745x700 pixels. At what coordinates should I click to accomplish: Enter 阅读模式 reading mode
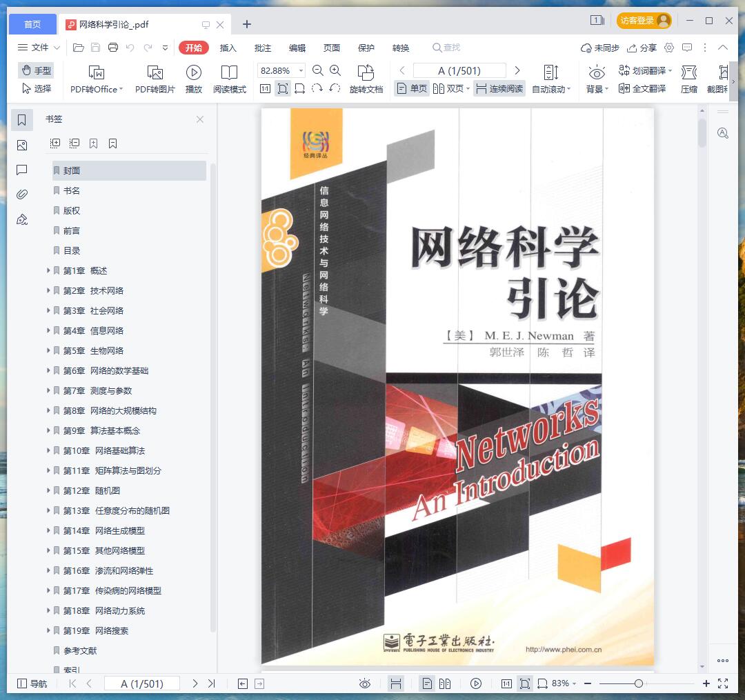click(x=230, y=79)
